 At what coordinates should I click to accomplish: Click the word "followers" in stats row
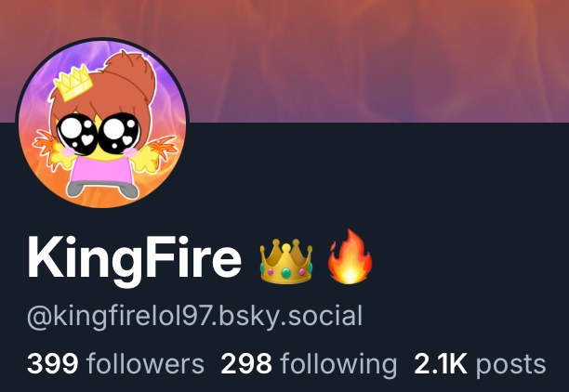145,364
